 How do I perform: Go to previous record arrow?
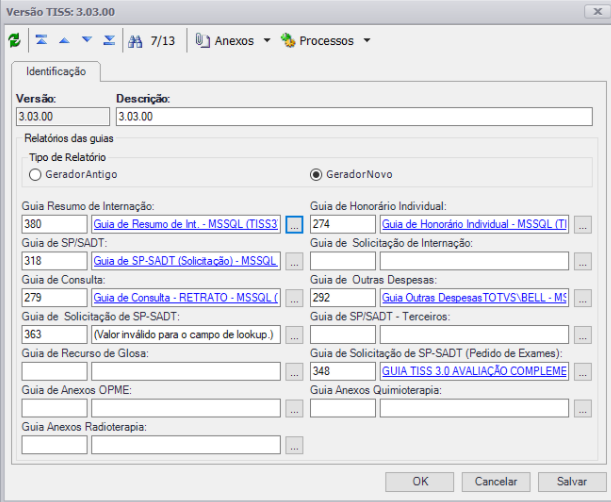(x=64, y=40)
